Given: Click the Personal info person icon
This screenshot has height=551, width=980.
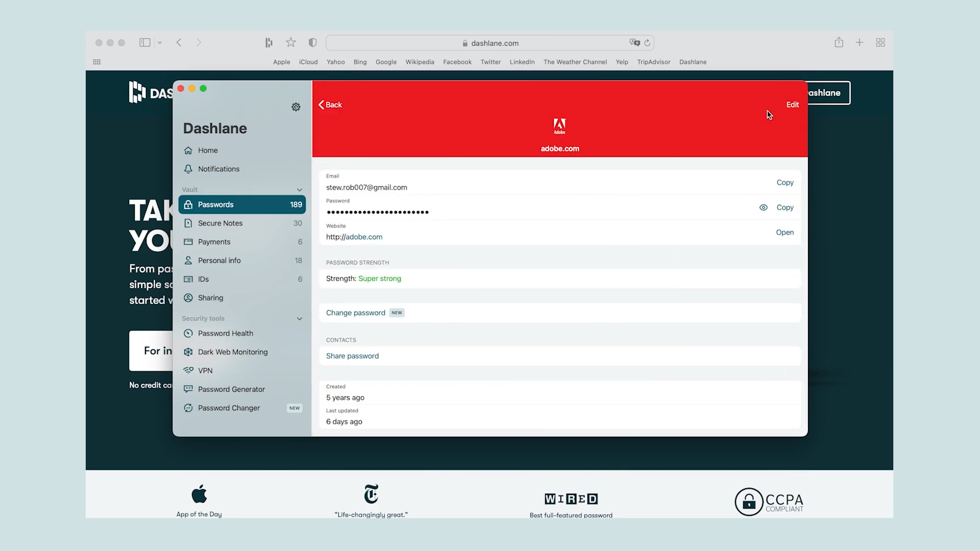Looking at the screenshot, I should click(188, 261).
